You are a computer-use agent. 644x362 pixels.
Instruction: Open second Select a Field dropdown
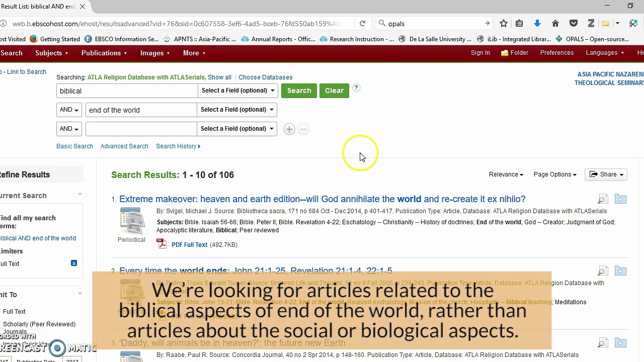(x=236, y=110)
